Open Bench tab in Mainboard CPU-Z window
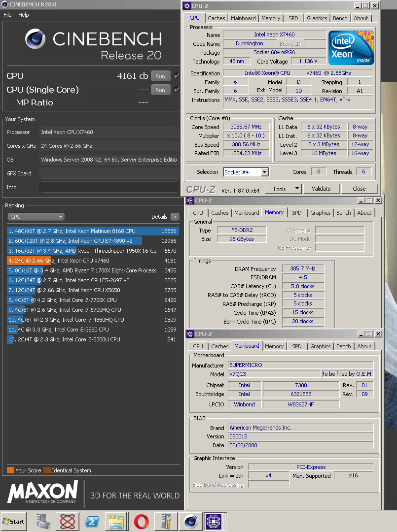Screen dimensions: 397x532 [x=343, y=346]
